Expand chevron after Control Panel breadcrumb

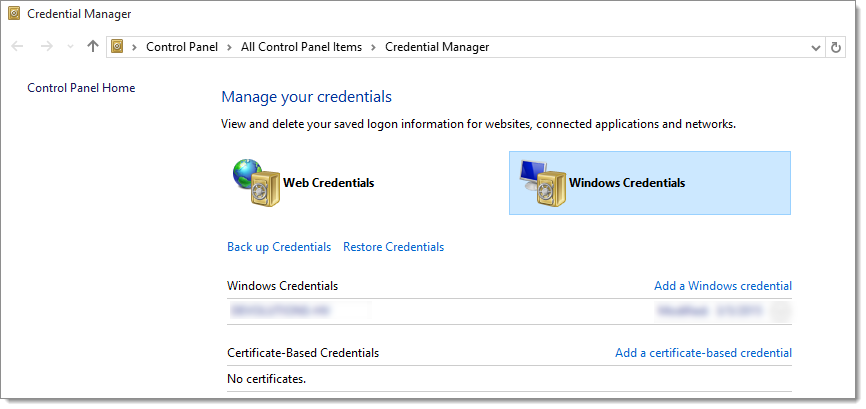tap(229, 47)
